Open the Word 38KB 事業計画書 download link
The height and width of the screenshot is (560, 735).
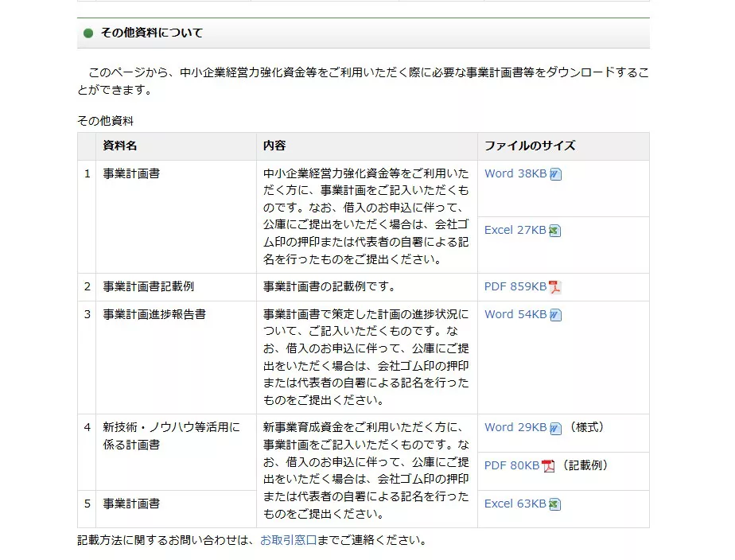coord(514,173)
